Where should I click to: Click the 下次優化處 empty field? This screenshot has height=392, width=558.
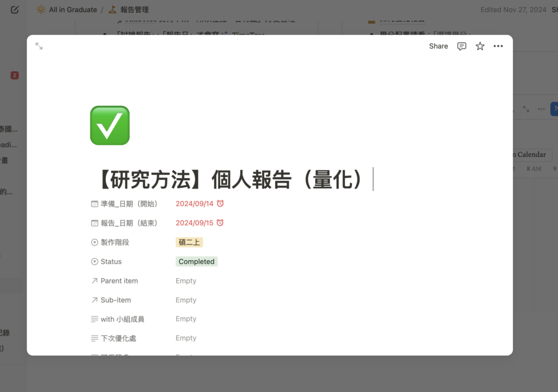186,338
